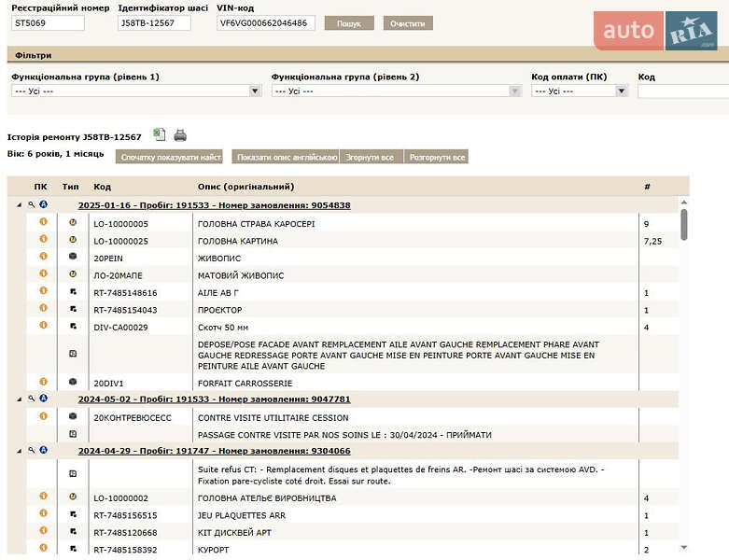Click the clock type icon for LO-10000025
This screenshot has height=560, width=729.
73,240
